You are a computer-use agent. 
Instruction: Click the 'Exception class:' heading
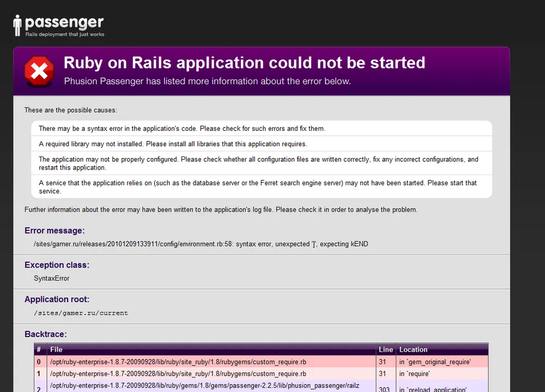pos(57,265)
